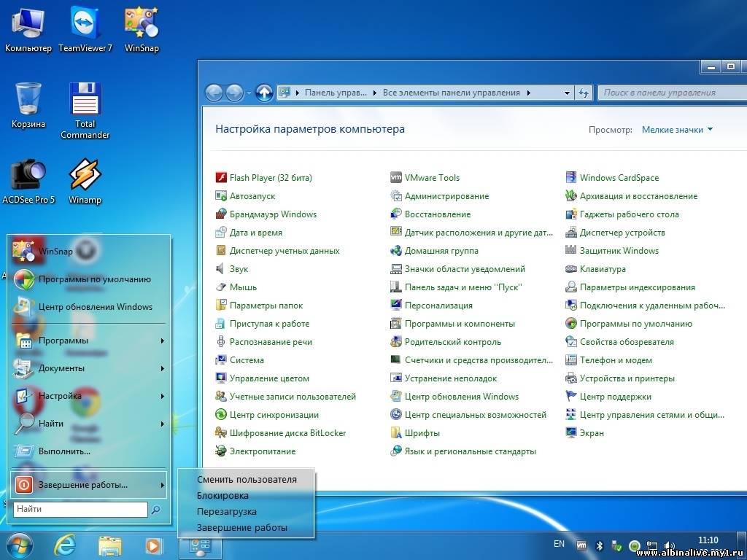Image resolution: width=747 pixels, height=560 pixels.
Task: Click the Дата и время calendar icon
Action: click(x=220, y=233)
